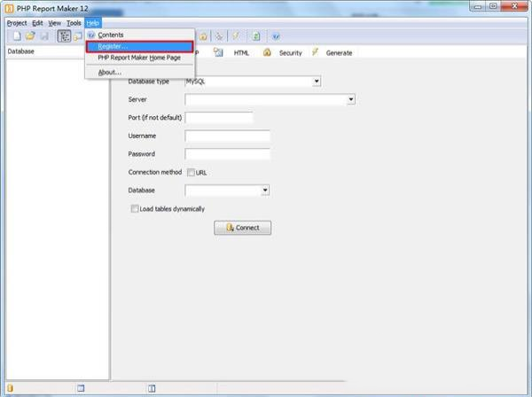Click the Open Project folder icon

coord(30,36)
